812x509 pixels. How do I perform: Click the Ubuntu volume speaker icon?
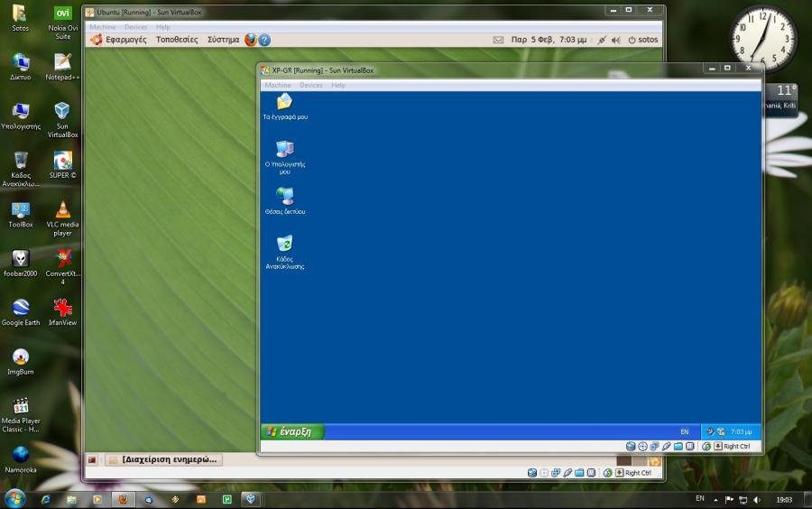(x=616, y=40)
